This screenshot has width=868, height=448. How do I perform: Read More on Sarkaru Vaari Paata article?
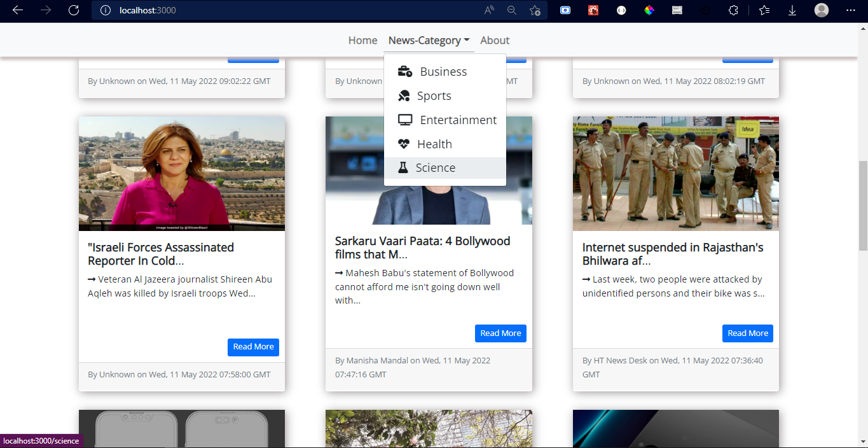coord(500,333)
